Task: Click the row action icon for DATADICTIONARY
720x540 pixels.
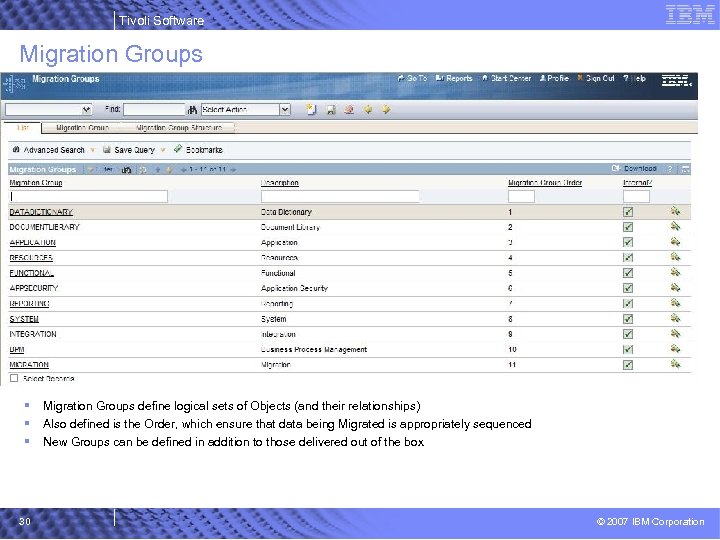Action: (675, 211)
